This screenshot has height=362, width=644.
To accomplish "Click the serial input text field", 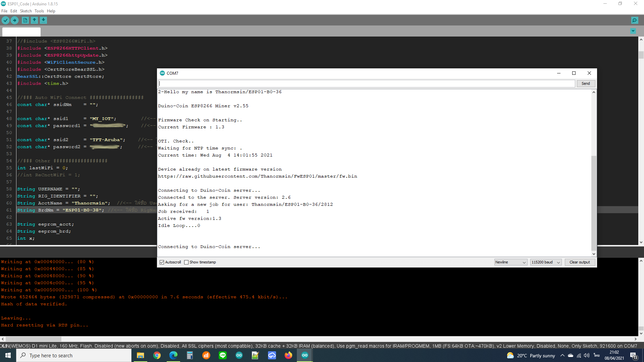I will click(367, 83).
